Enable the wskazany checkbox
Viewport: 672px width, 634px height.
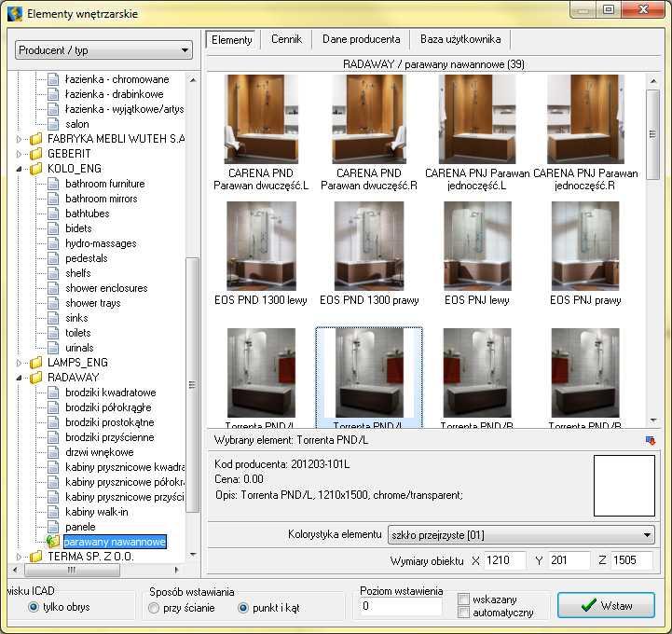[463, 599]
